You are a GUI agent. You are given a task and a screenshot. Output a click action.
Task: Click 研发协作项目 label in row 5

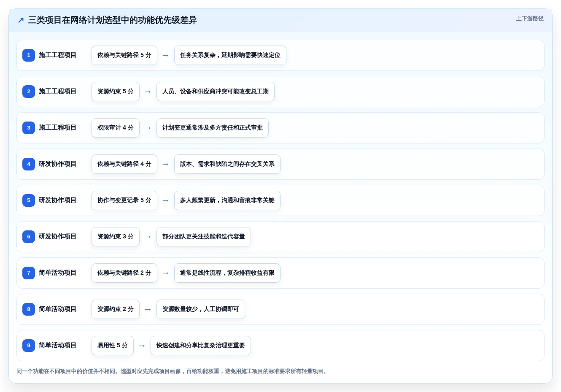(x=58, y=200)
